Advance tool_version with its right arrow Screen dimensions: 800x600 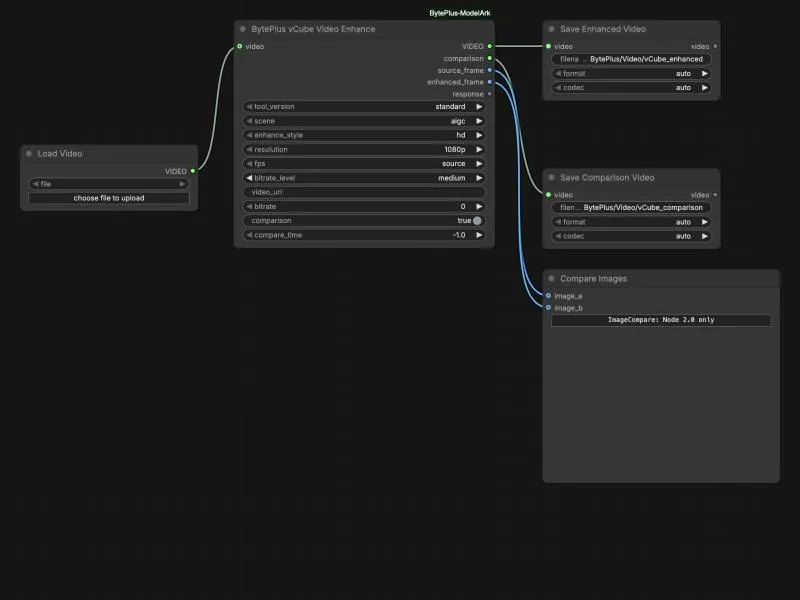pyautogui.click(x=479, y=107)
